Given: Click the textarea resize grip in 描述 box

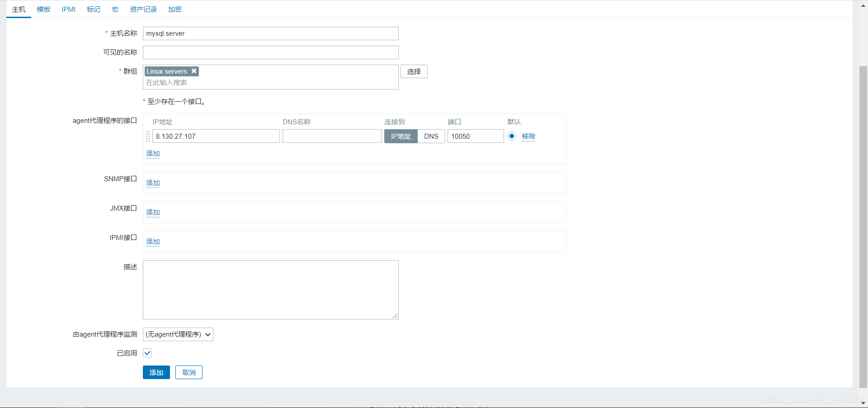Looking at the screenshot, I should click(395, 316).
